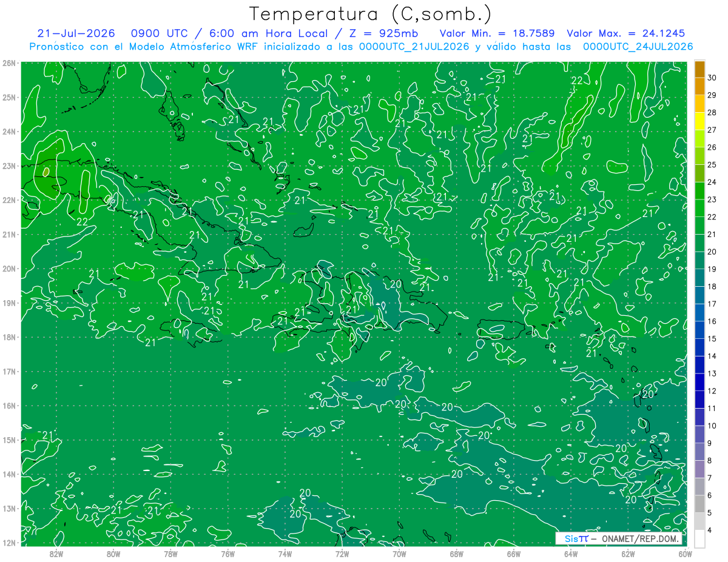Select valid-until stamp '0000UTC_24JUL2026'
728x562 pixels.
click(638, 46)
